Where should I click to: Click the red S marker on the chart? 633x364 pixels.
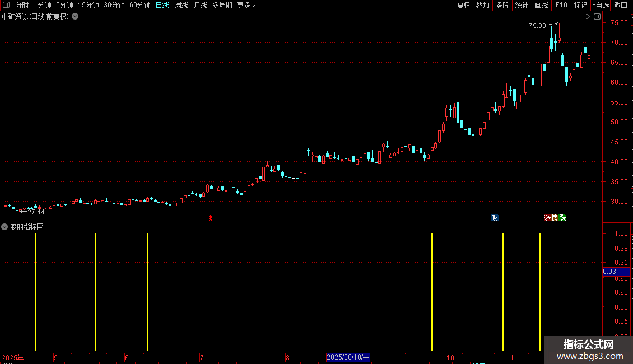(210, 218)
